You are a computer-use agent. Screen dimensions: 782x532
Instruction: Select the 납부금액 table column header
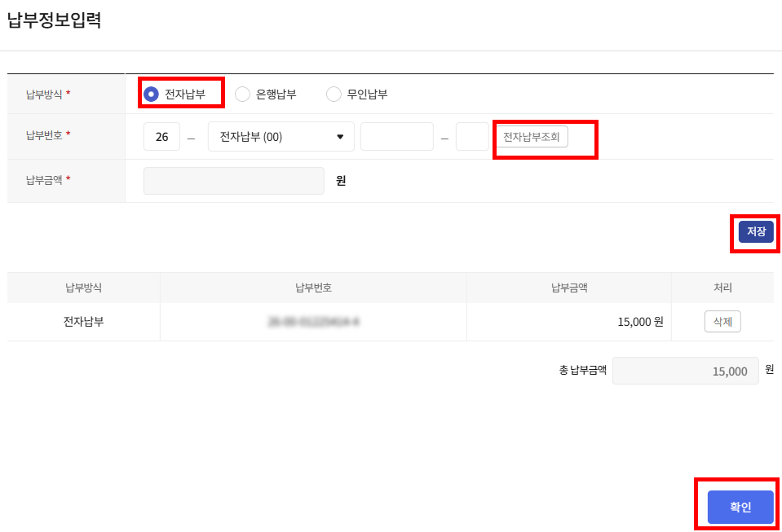tap(569, 288)
